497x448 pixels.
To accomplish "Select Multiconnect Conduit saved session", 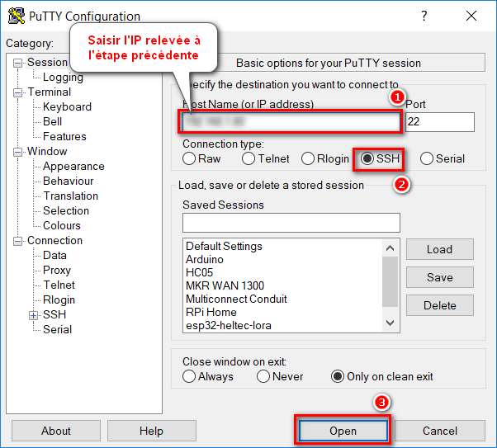I will (x=236, y=299).
